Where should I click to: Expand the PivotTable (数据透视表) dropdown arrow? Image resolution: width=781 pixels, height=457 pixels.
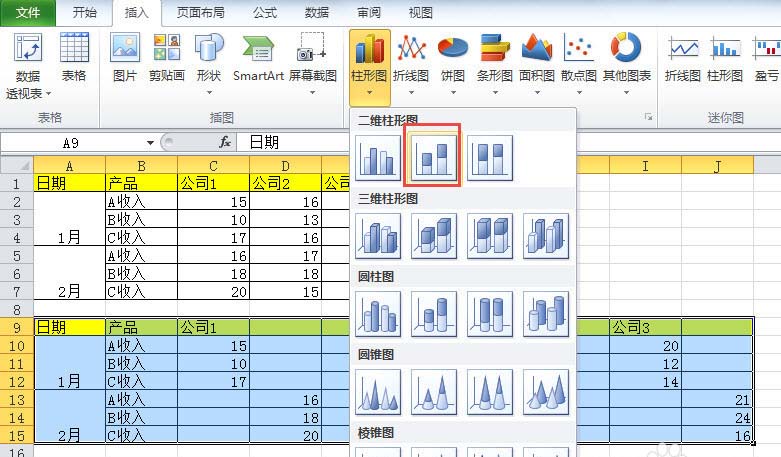click(x=48, y=93)
